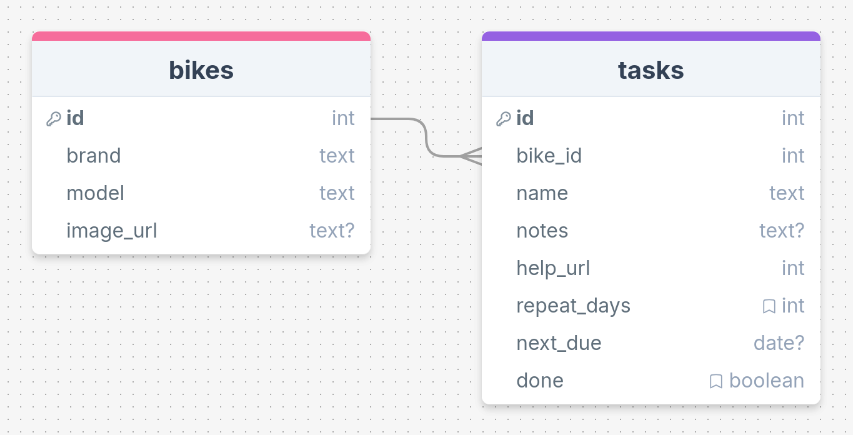This screenshot has width=853, height=435.
Task: Click the key icon beside bikes id
Action: pyautogui.click(x=53, y=119)
